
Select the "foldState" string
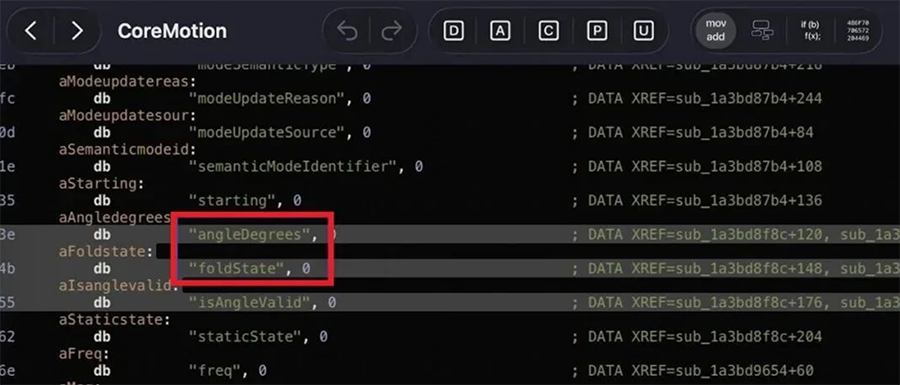pos(237,268)
